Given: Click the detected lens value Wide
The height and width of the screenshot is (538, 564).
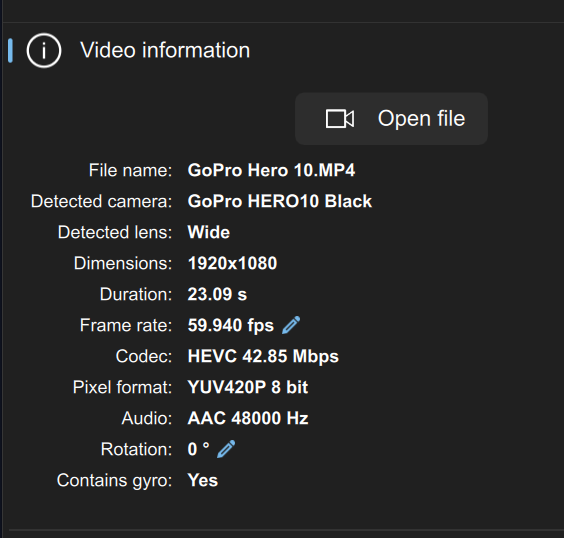Looking at the screenshot, I should (x=209, y=232).
